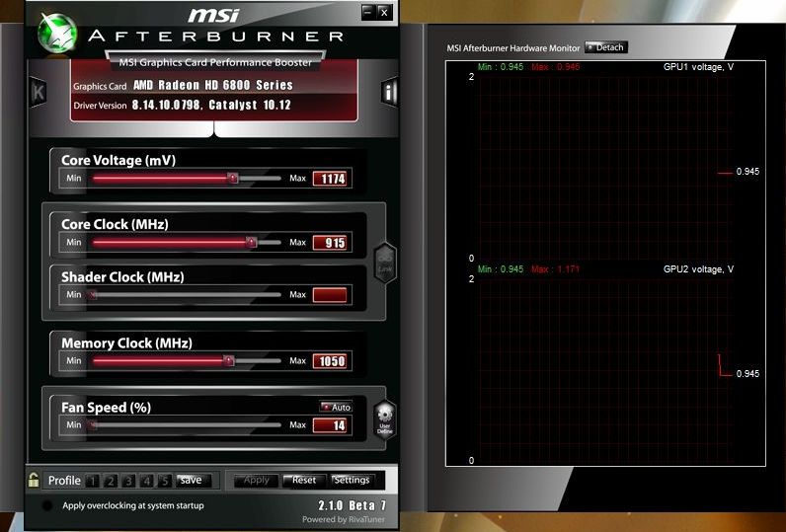Click the MSI Afterburner green logo
786x532 pixels.
pyautogui.click(x=58, y=33)
